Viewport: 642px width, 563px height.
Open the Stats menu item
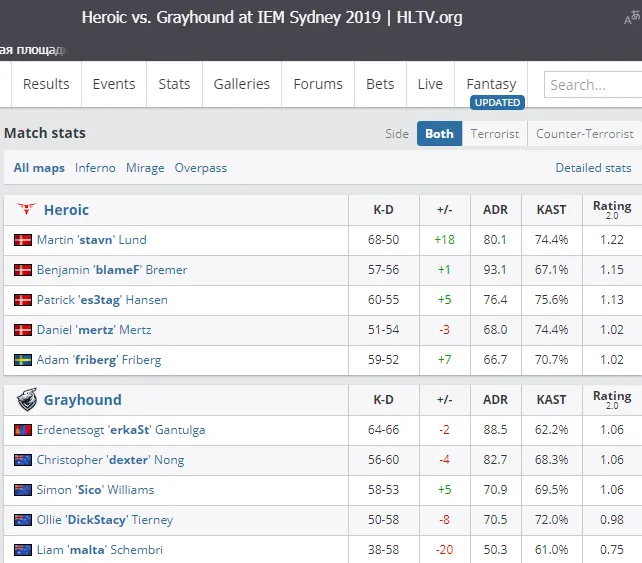click(174, 84)
